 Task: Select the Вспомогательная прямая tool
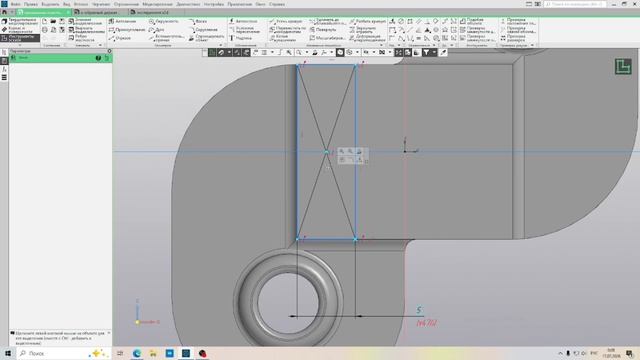167,38
